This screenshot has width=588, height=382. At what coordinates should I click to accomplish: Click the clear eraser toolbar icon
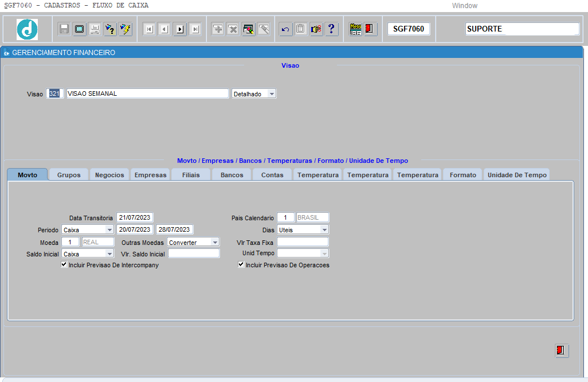click(264, 29)
